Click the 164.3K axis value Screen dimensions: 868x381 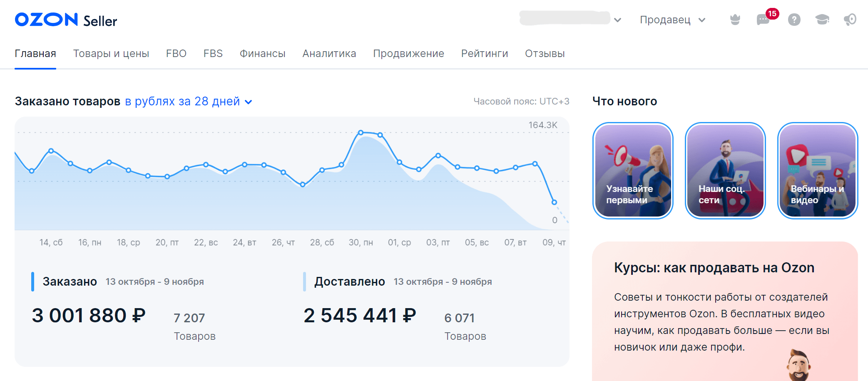tap(543, 125)
